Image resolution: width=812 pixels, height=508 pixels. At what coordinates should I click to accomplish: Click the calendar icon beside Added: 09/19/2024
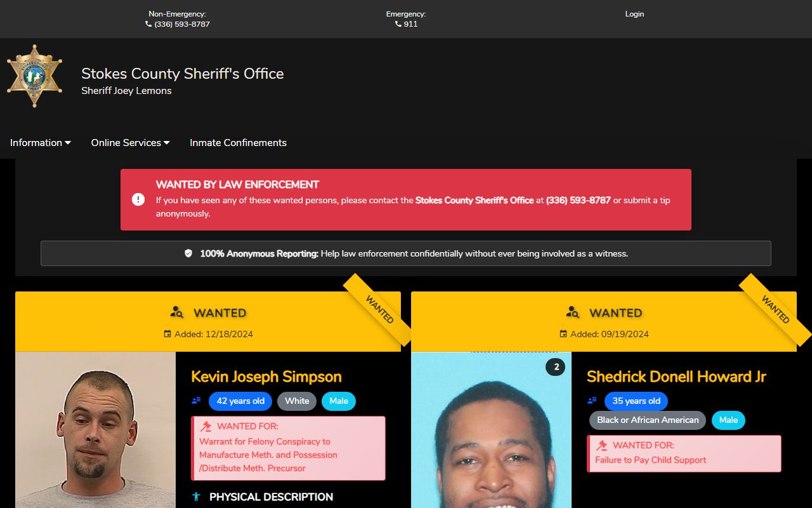point(563,334)
